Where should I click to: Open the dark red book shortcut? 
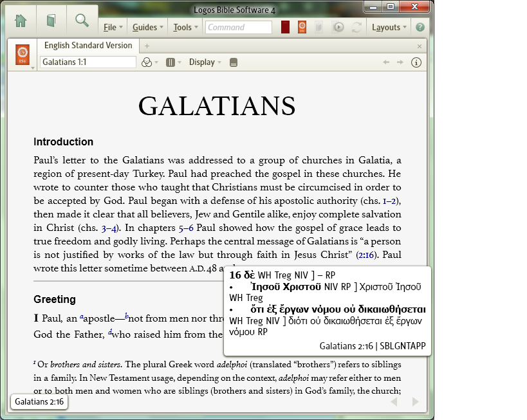(x=285, y=27)
